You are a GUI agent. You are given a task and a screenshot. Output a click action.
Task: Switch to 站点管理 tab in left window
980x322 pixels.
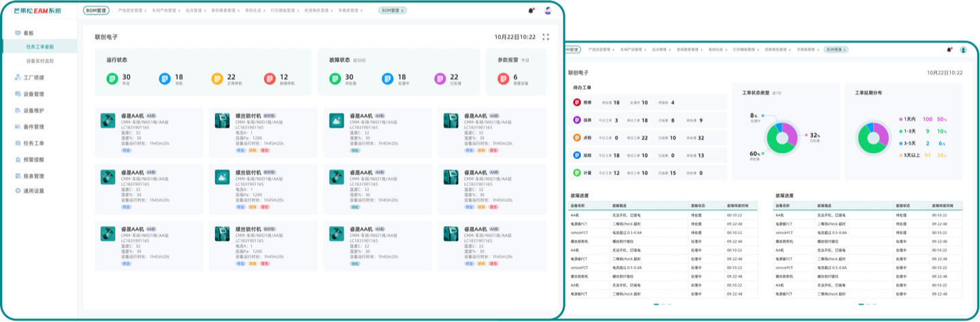point(194,11)
